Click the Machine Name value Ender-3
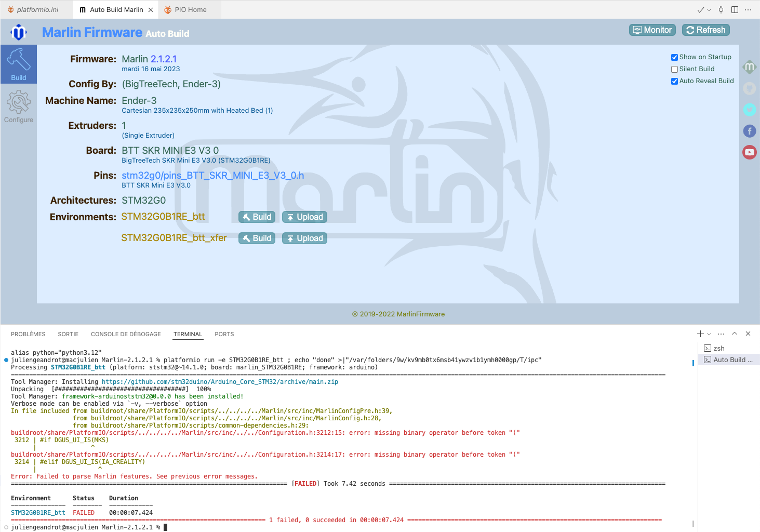 [x=139, y=101]
